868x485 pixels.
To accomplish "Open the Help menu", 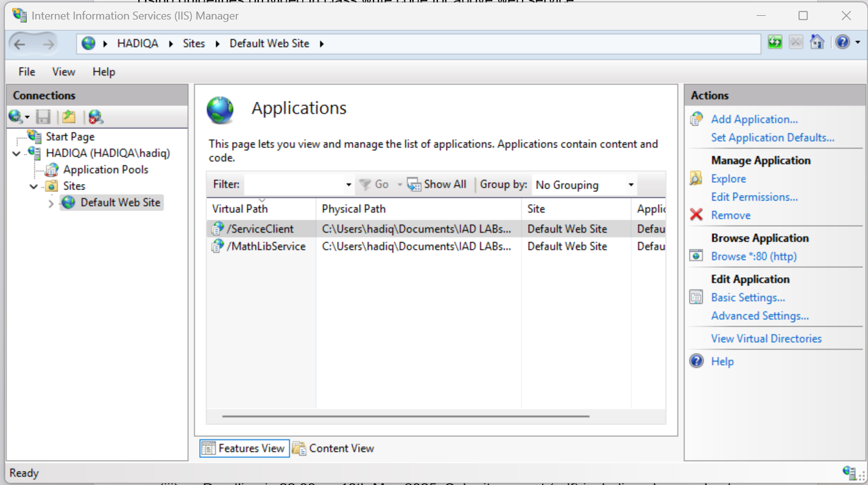I will pos(104,72).
